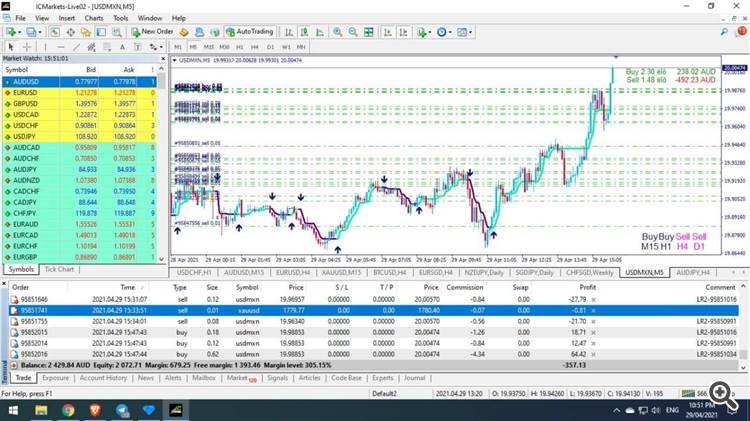Screen dimensions: 750x421
Task: Select the crosshair cursor tool
Action: pyautogui.click(x=27, y=47)
